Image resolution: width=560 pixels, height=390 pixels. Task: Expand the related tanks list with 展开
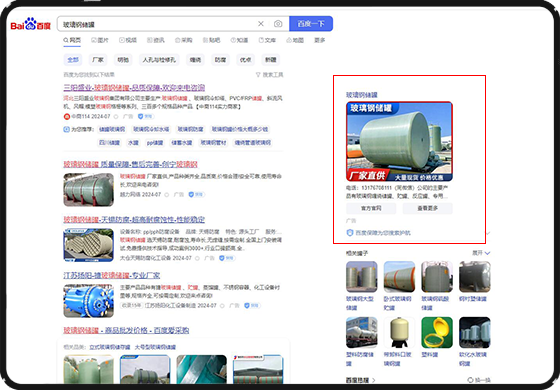[x=481, y=253]
